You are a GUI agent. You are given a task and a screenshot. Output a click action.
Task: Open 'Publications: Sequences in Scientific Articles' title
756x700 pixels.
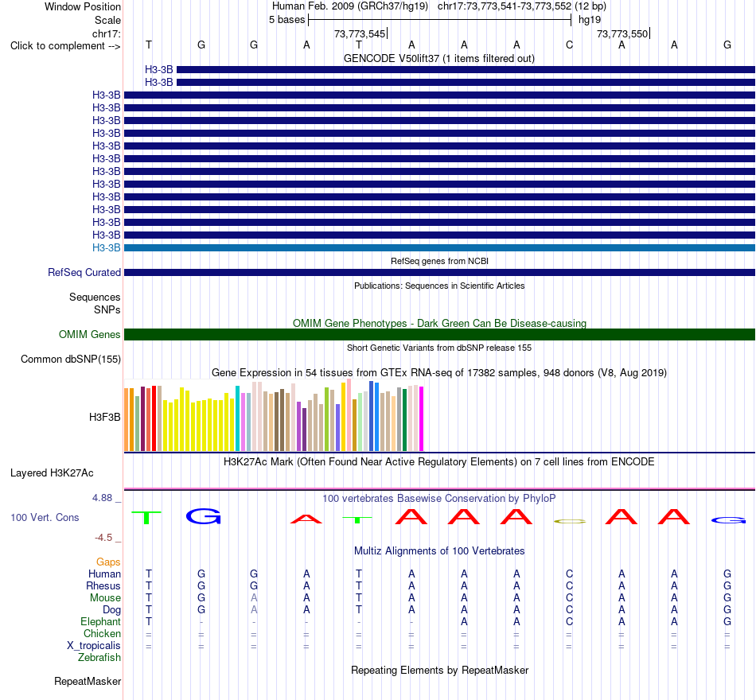click(439, 286)
